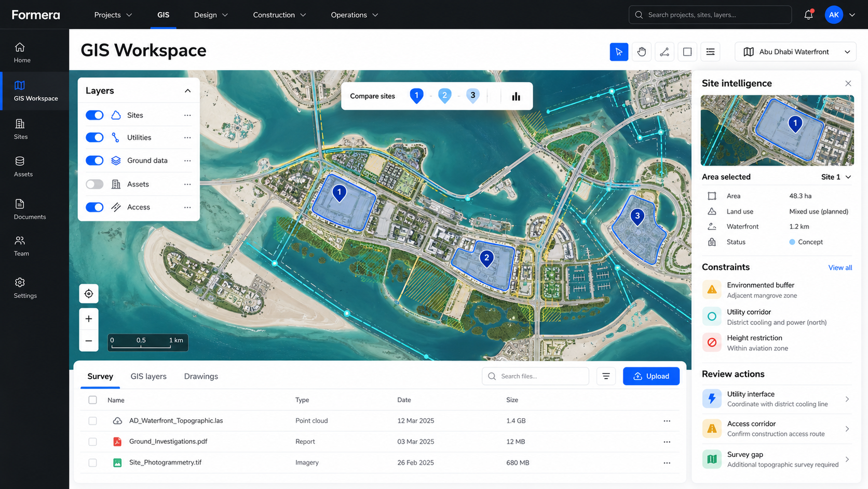Image resolution: width=868 pixels, height=489 pixels.
Task: Zoom in on the map
Action: click(89, 319)
